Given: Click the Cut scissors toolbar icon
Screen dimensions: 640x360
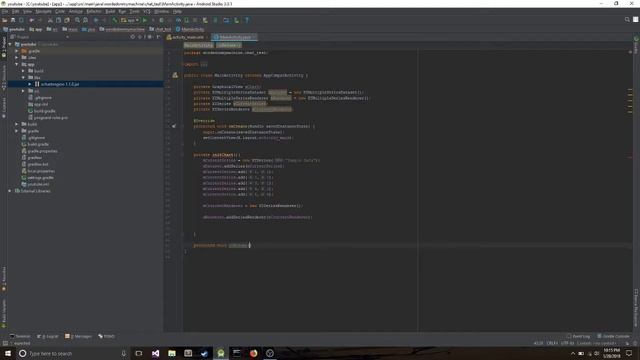Looking at the screenshot, I should 50,20.
